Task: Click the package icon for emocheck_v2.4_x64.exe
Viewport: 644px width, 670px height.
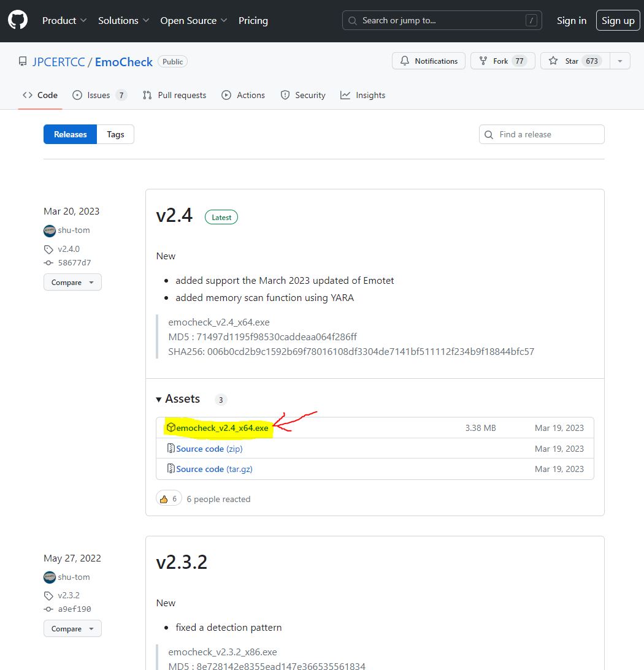Action: (x=171, y=427)
